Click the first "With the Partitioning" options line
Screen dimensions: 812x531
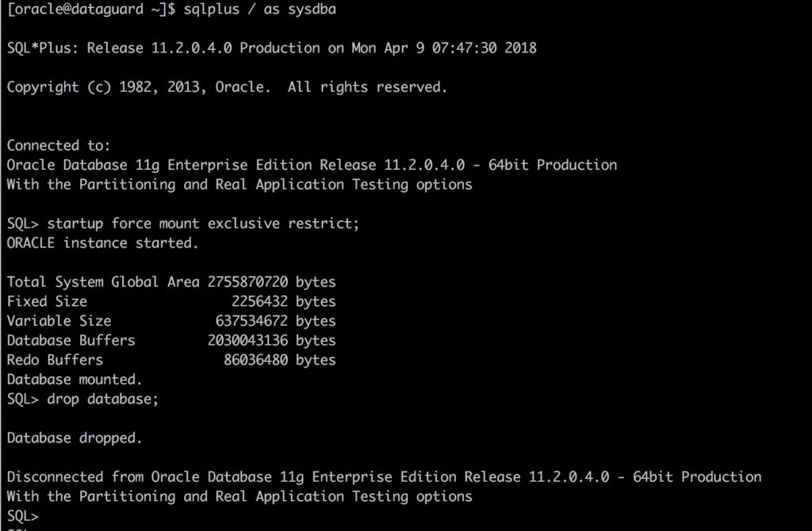(x=239, y=185)
